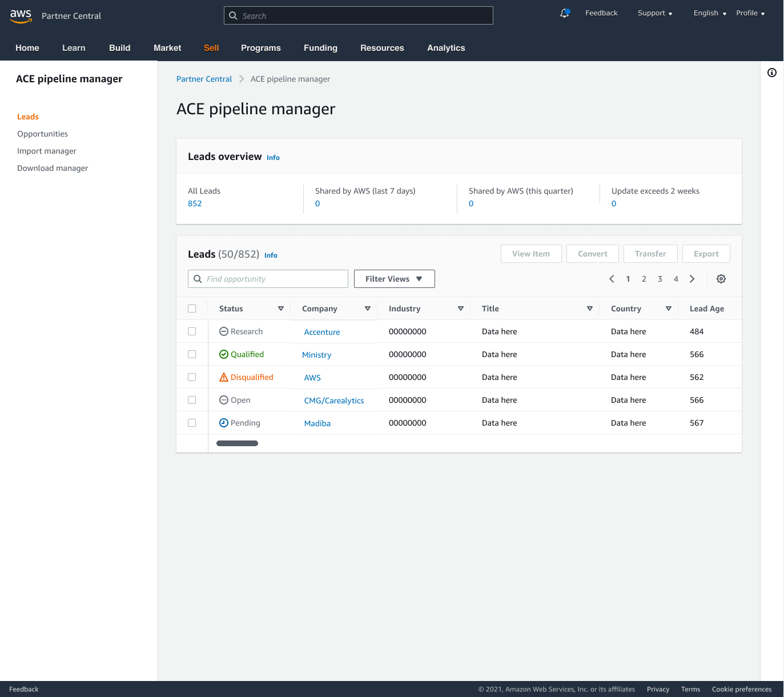Open the Programs nav tab
The height and width of the screenshot is (697, 784).
click(x=261, y=48)
